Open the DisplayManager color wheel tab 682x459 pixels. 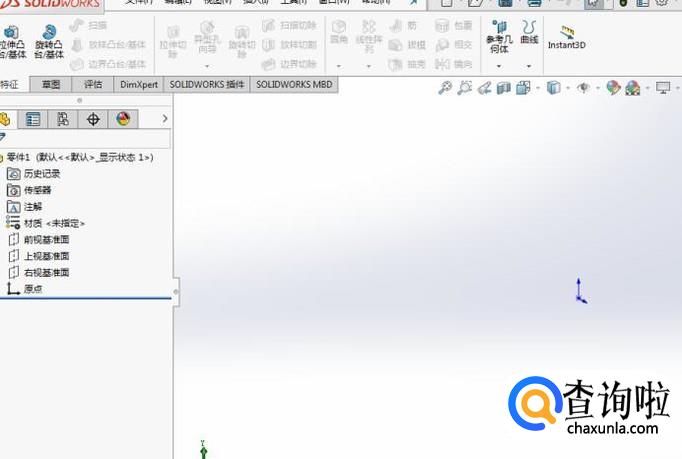[123, 119]
